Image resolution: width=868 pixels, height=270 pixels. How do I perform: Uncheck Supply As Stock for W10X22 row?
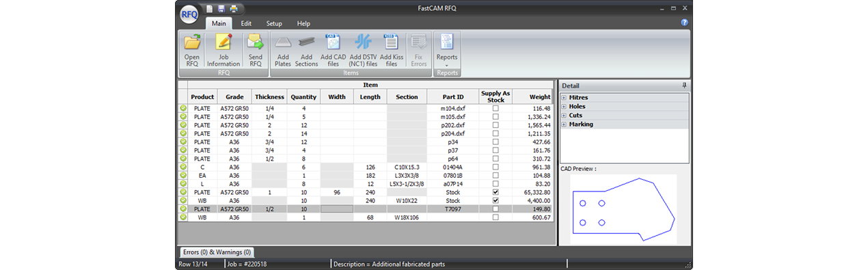(496, 201)
